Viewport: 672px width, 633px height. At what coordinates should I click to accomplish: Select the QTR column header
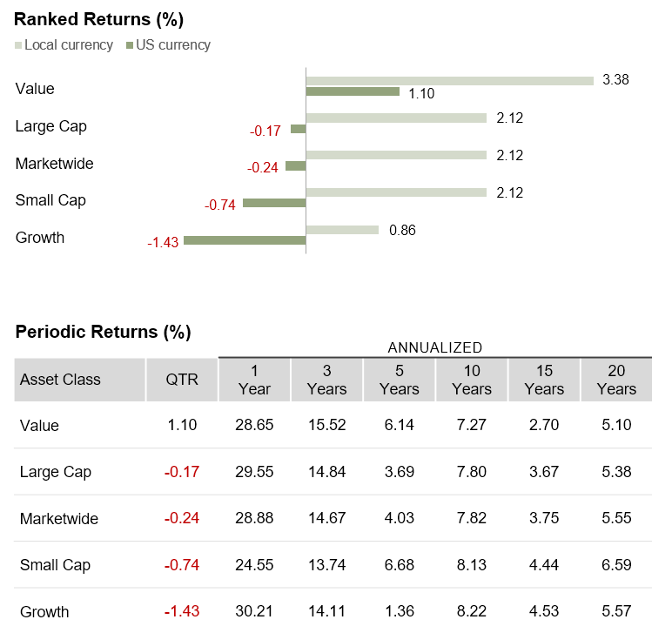point(182,380)
